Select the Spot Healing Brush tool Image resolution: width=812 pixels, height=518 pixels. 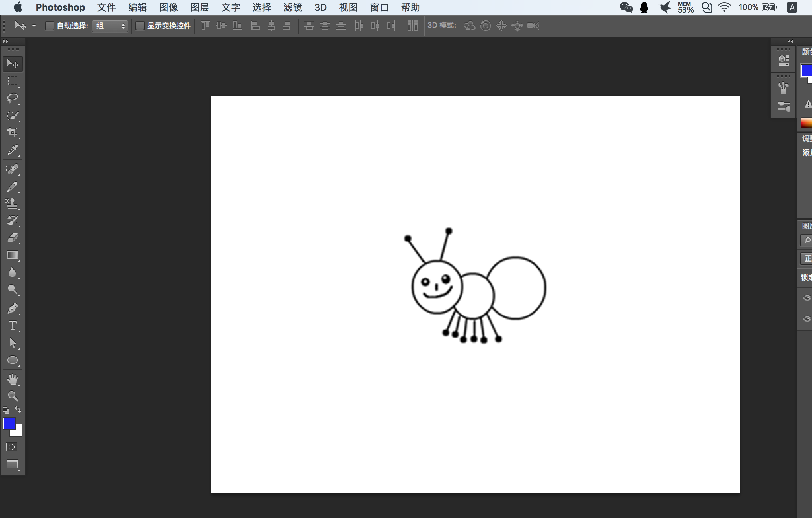[13, 169]
